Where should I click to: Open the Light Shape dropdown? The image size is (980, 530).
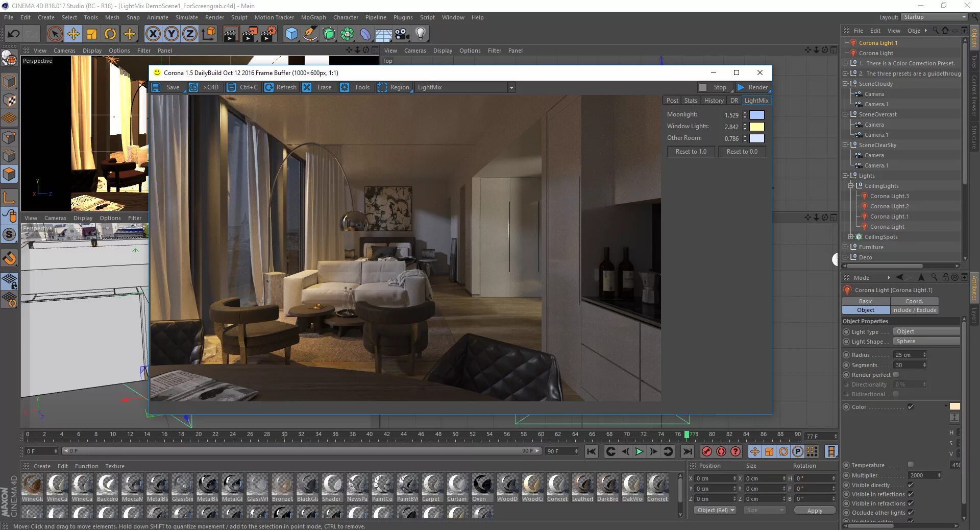[926, 342]
